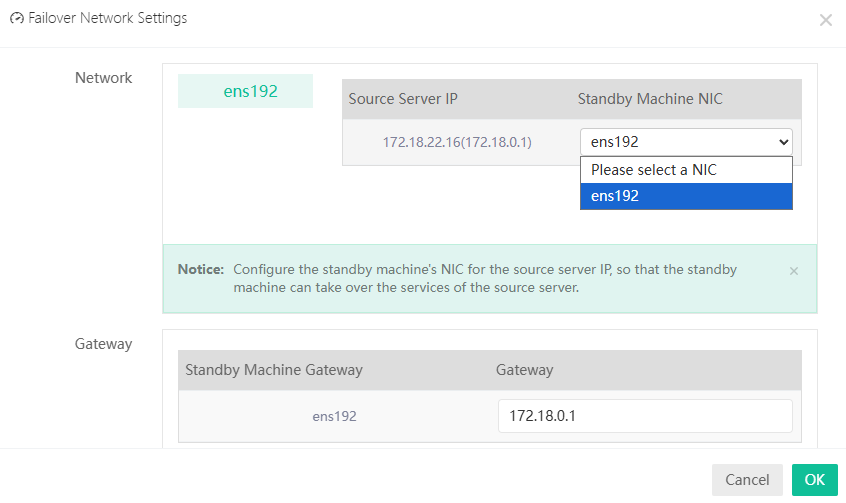Dismiss the green Notice banner
846x503 pixels.
pos(793,271)
